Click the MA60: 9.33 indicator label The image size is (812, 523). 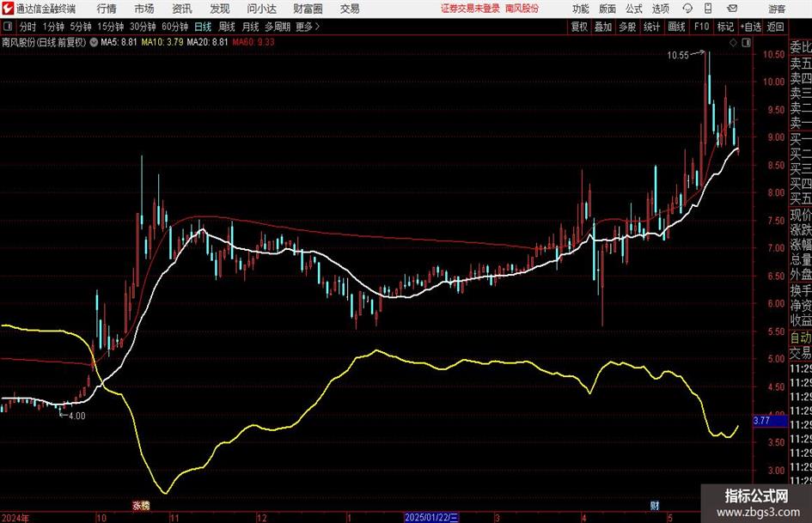[x=253, y=42]
